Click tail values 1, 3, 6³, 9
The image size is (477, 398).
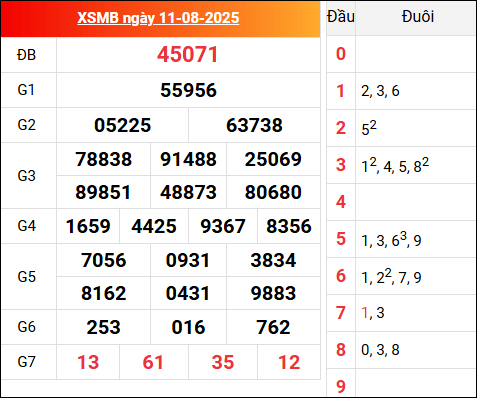[x=391, y=239]
